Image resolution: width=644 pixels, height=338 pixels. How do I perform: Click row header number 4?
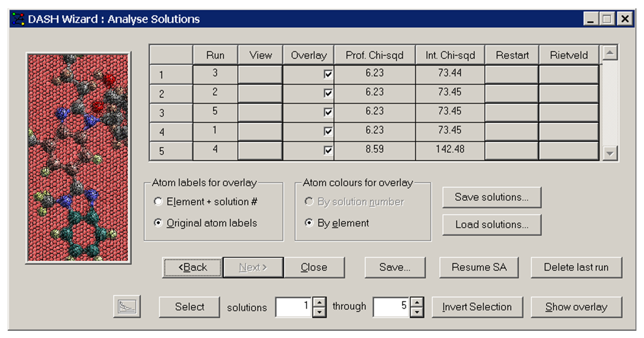[171, 132]
